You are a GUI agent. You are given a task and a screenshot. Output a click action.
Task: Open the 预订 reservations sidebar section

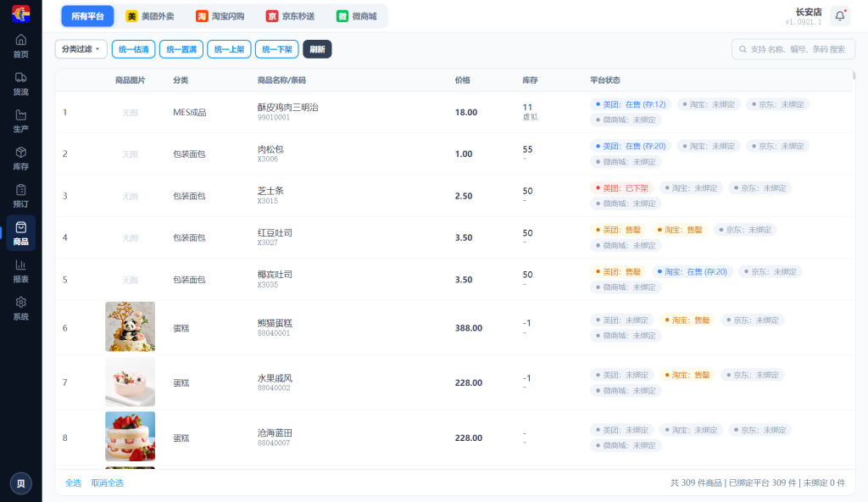21,196
